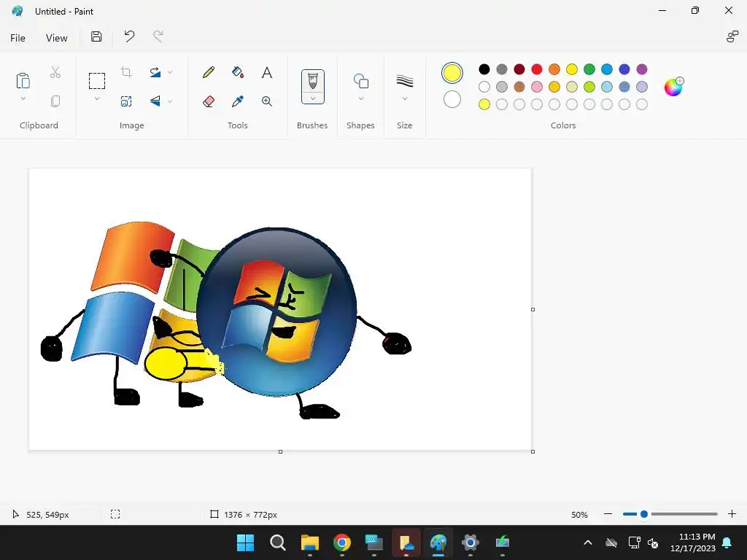The image size is (747, 560).
Task: Open Settings gear from taskbar
Action: pyautogui.click(x=471, y=542)
